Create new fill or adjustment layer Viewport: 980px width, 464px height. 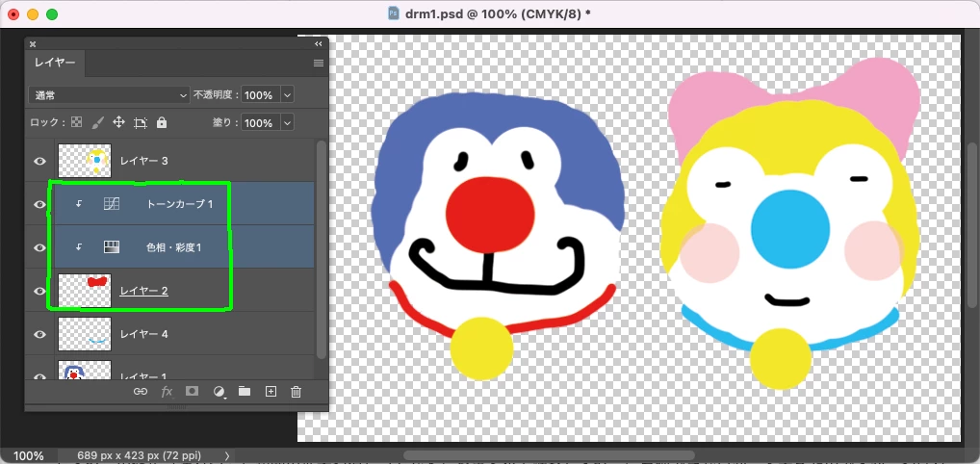(x=219, y=392)
